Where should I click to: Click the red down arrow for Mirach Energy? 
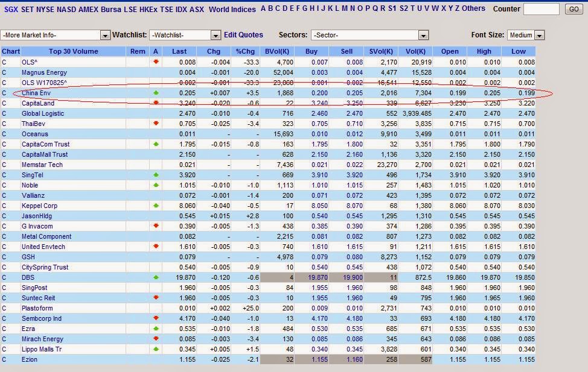tap(156, 339)
